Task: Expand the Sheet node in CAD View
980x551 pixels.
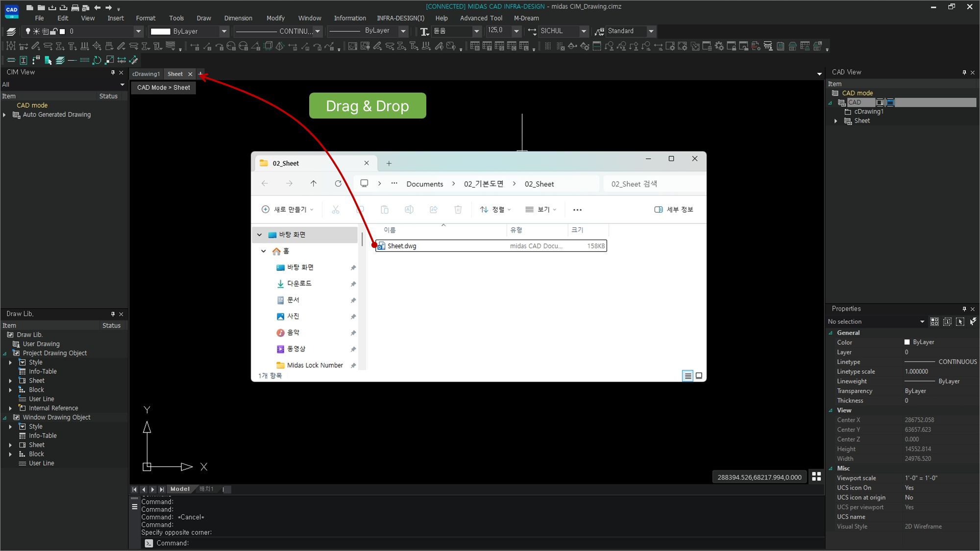Action: [836, 121]
